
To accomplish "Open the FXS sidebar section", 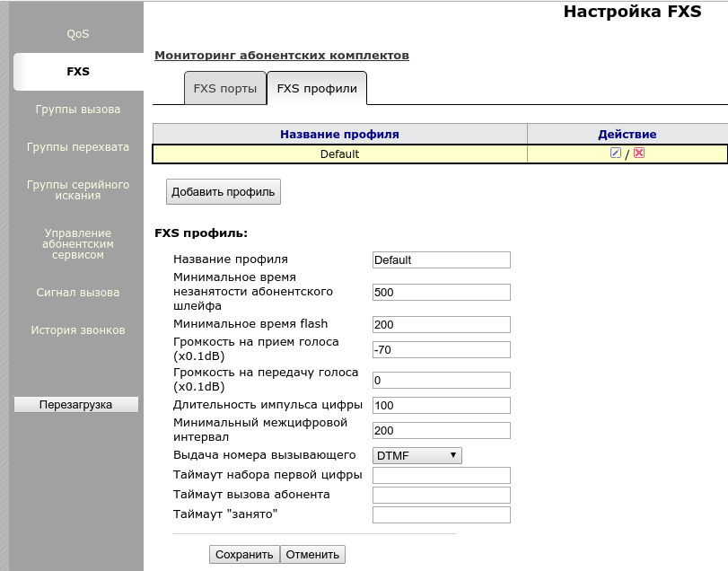I will [x=78, y=72].
